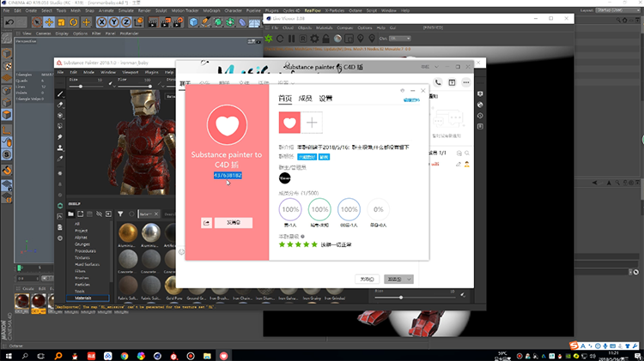Click the share icon beside 发消息
Screen dimensions: 644x361
[x=207, y=222]
